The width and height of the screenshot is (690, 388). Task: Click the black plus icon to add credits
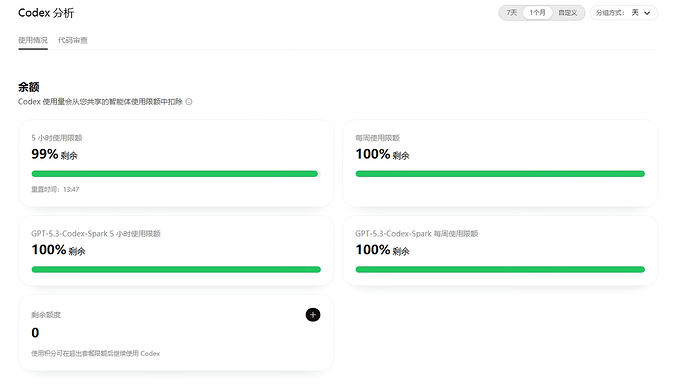313,315
